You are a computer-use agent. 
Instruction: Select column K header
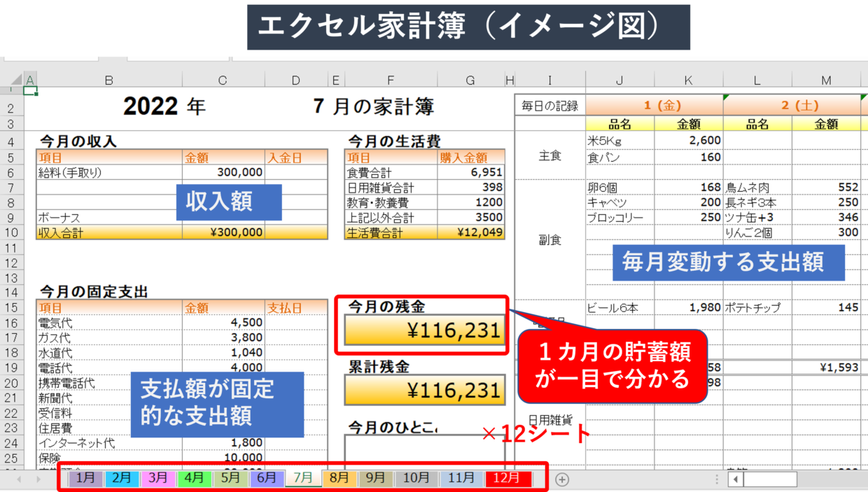(688, 80)
